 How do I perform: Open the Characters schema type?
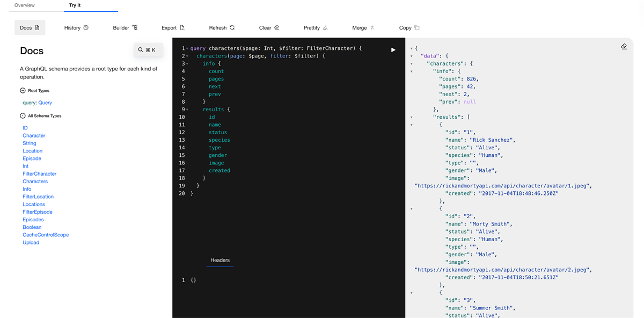pyautogui.click(x=35, y=182)
